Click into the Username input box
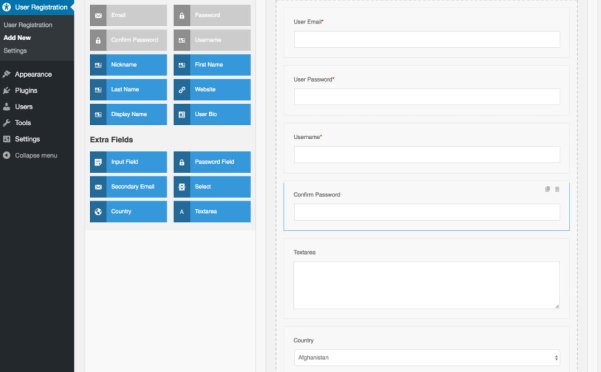The width and height of the screenshot is (601, 372). (x=427, y=155)
